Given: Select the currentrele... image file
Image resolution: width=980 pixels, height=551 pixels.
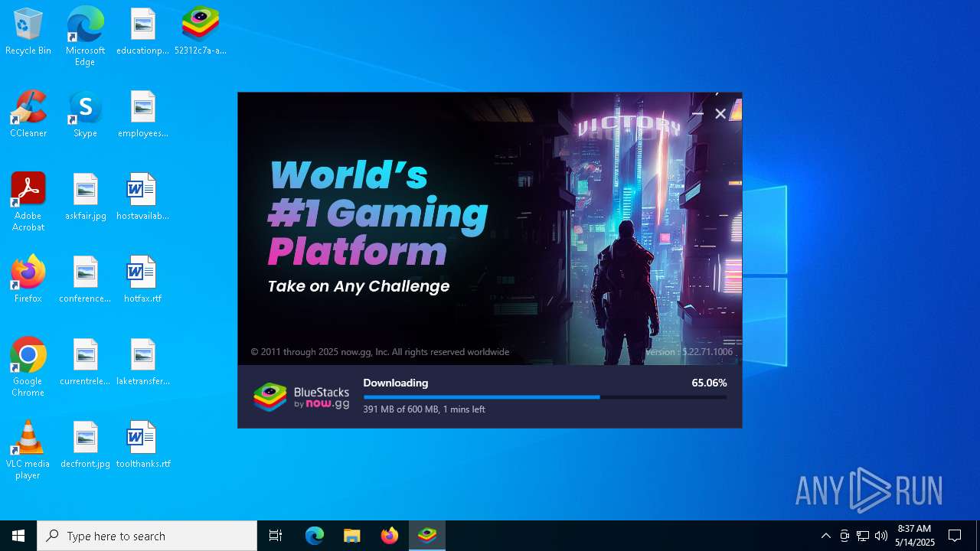Looking at the screenshot, I should tap(85, 363).
